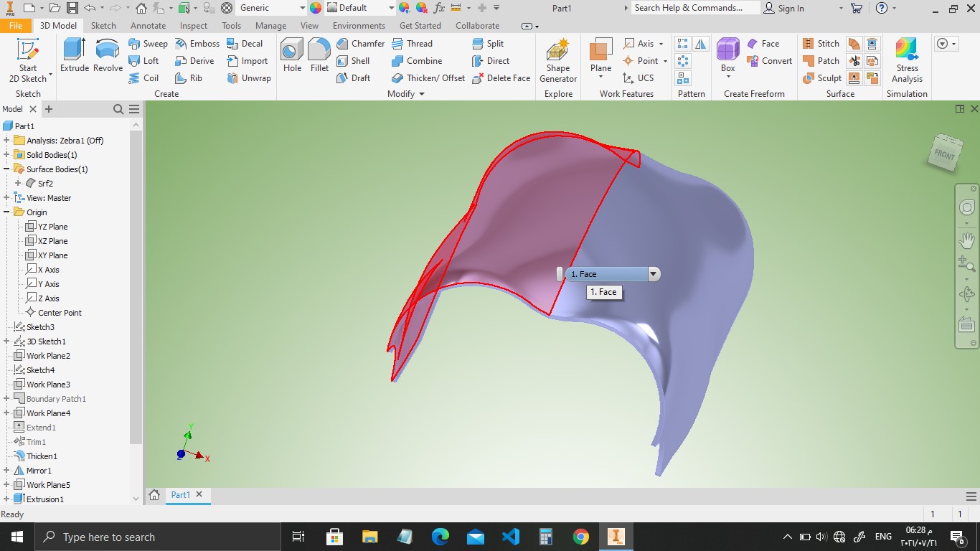Select the Stitch surface tool
This screenshot has height=551, width=980.
pyautogui.click(x=821, y=43)
